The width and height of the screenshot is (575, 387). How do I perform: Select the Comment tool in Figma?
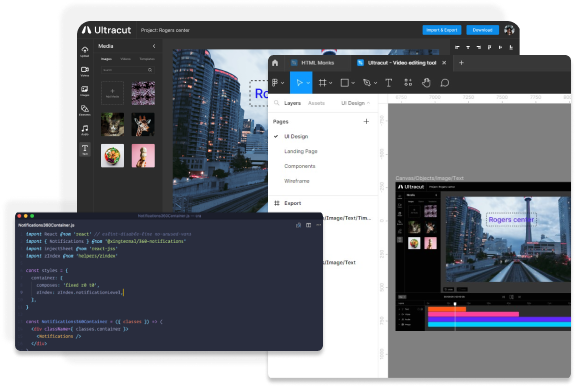(444, 83)
